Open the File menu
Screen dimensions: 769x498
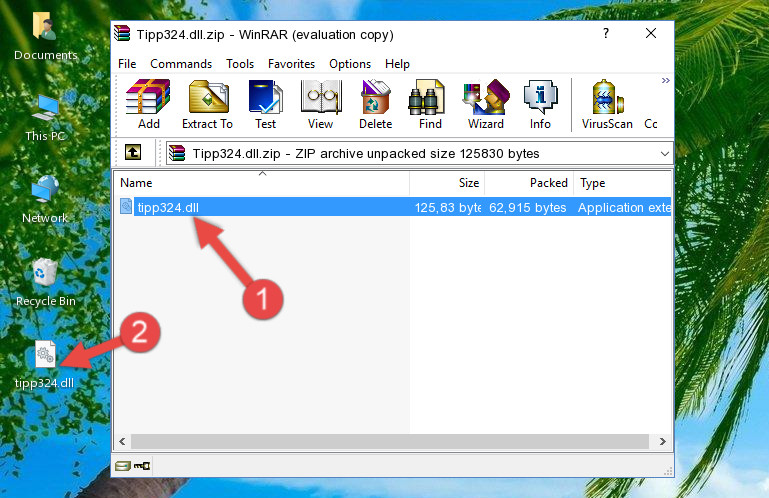point(127,64)
